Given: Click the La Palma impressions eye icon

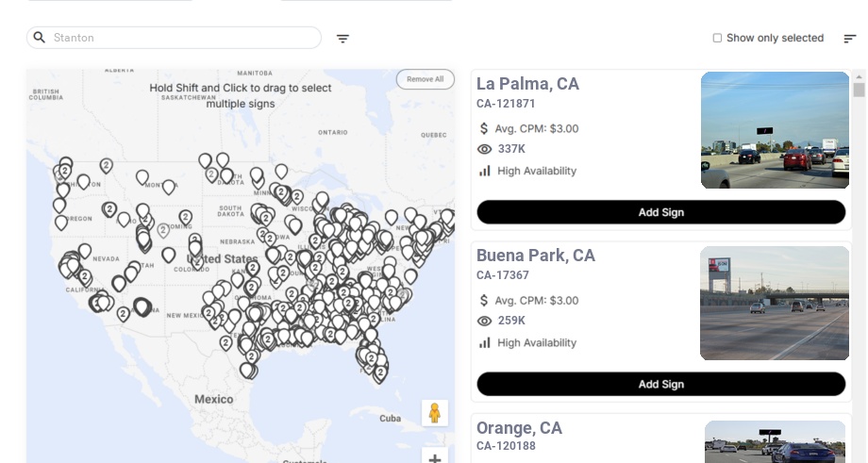Looking at the screenshot, I should [485, 149].
